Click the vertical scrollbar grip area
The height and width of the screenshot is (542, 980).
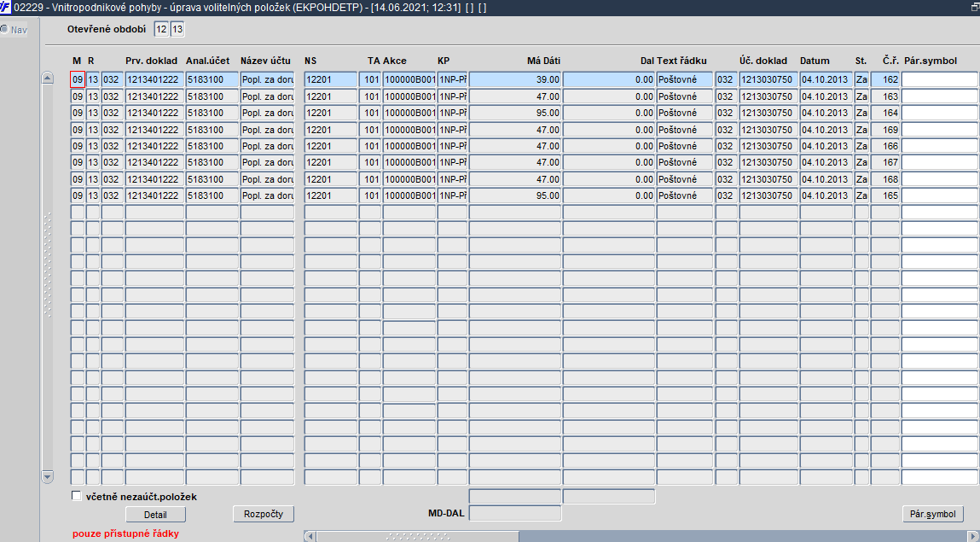48,265
